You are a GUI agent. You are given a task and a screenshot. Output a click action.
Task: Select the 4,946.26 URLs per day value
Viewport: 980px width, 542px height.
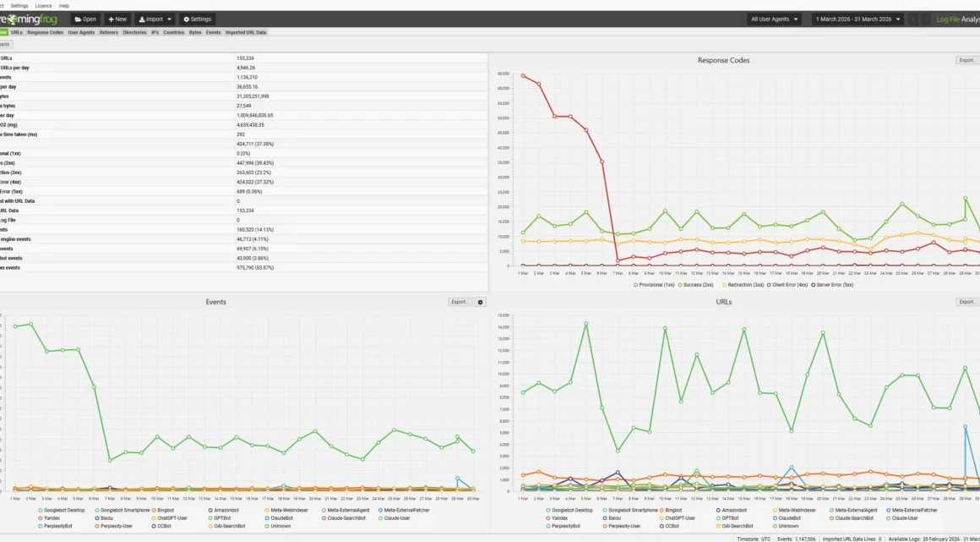246,68
